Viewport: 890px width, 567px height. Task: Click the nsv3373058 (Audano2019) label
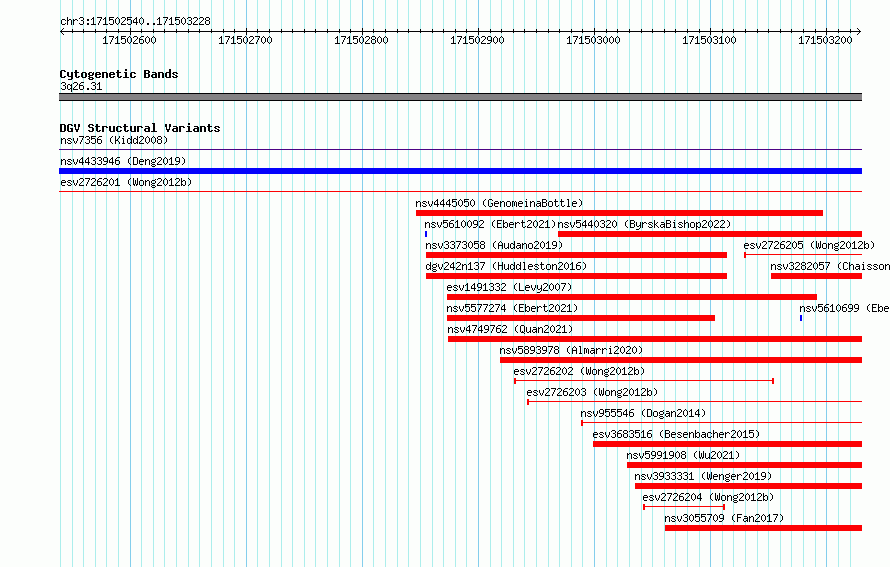click(x=494, y=245)
